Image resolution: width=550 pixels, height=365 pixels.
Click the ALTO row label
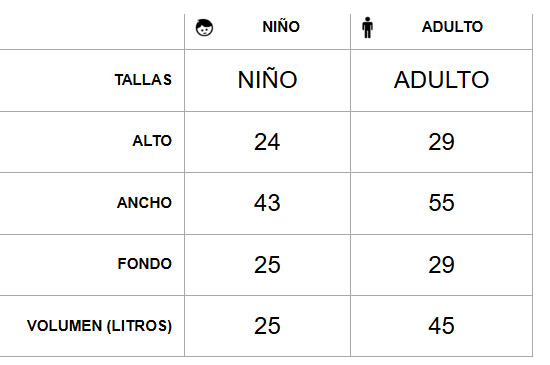[152, 141]
